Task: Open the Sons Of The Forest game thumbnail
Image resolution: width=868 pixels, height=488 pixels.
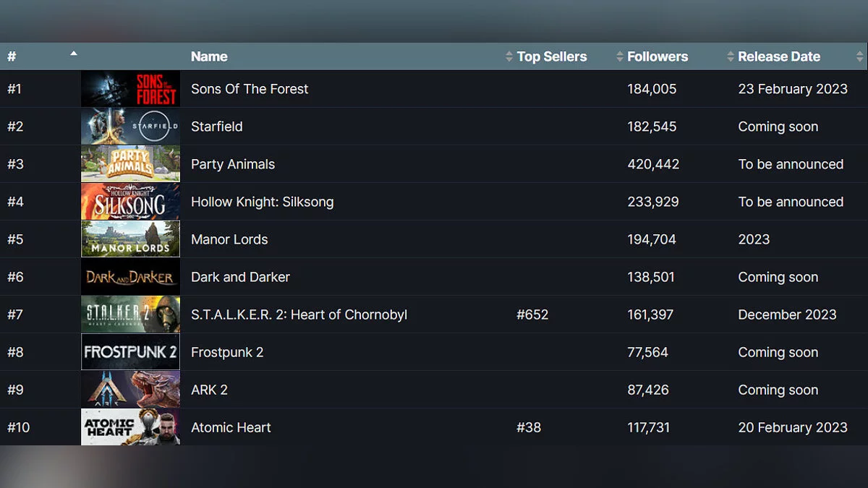Action: pyautogui.click(x=130, y=89)
